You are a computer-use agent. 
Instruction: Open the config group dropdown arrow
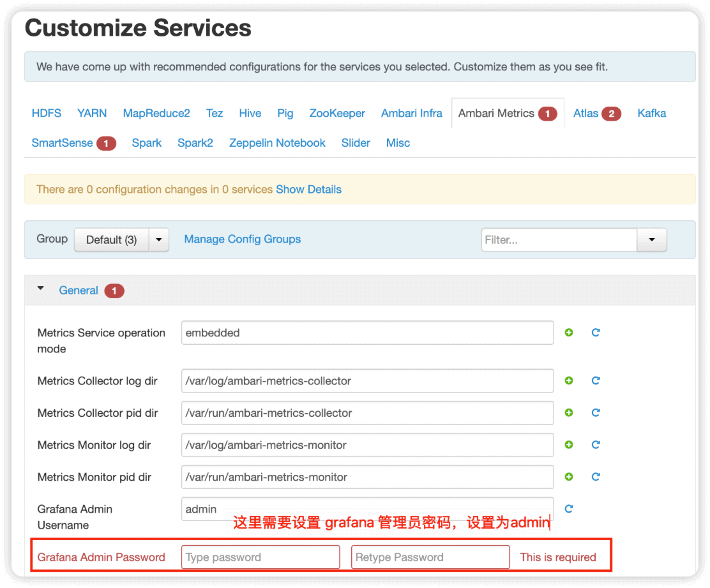[159, 240]
